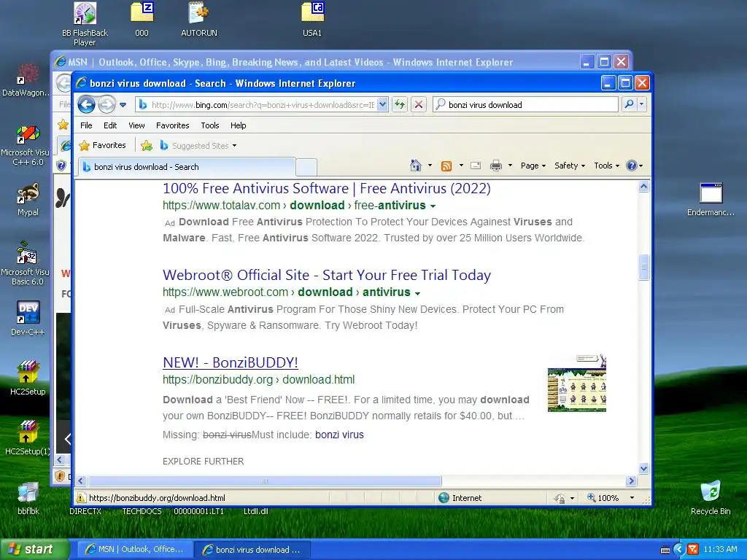Screen dimensions: 747x560
Task: Open the NEW! - BonziBUDDY! result link
Action: point(230,362)
